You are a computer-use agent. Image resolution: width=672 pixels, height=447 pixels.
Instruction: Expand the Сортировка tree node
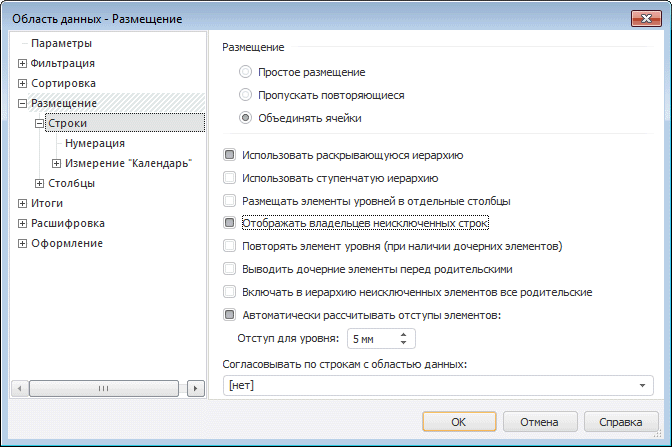tap(22, 83)
